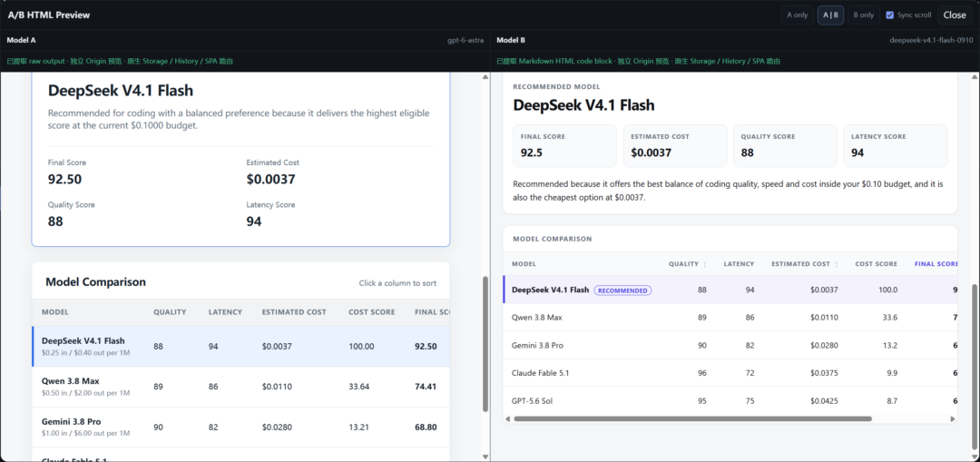Click the RECOMMENDED badge in Model B table
The height and width of the screenshot is (462, 980).
[x=622, y=290]
